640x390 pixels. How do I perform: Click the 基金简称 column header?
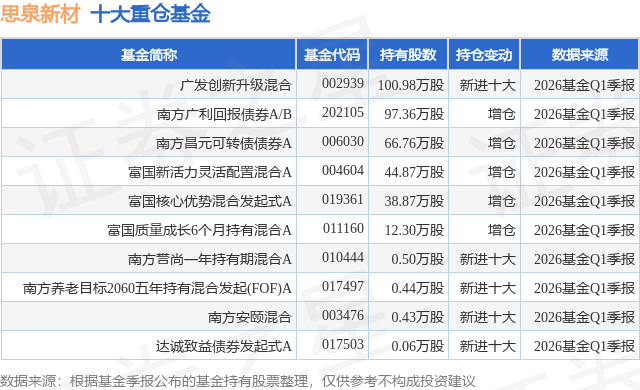[x=149, y=55]
